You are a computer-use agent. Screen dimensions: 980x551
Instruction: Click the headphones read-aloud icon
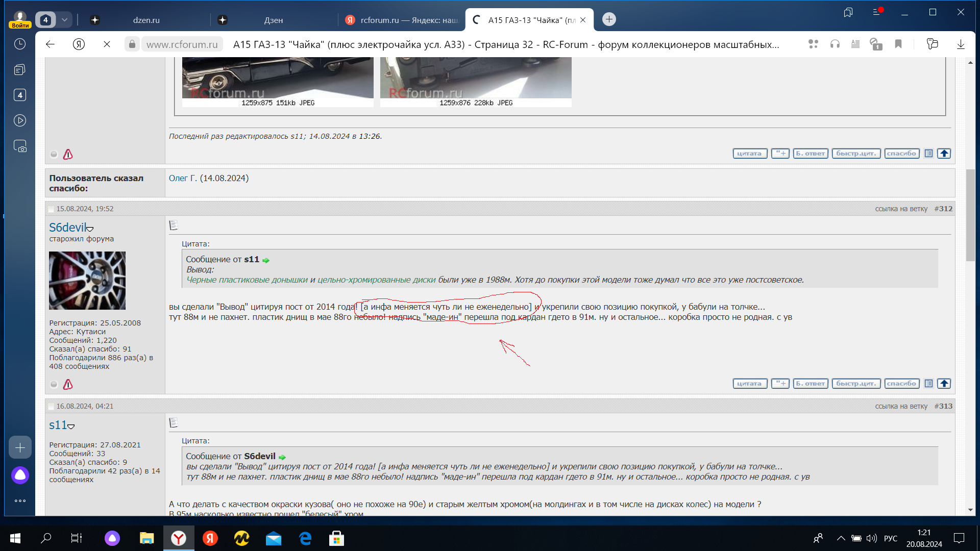(835, 44)
